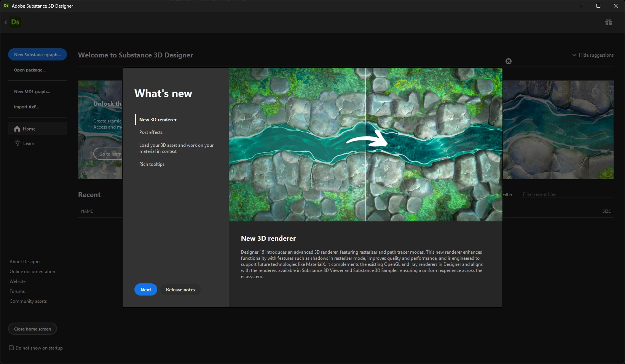Open the gift box icon
This screenshot has width=625, height=364.
(x=608, y=22)
